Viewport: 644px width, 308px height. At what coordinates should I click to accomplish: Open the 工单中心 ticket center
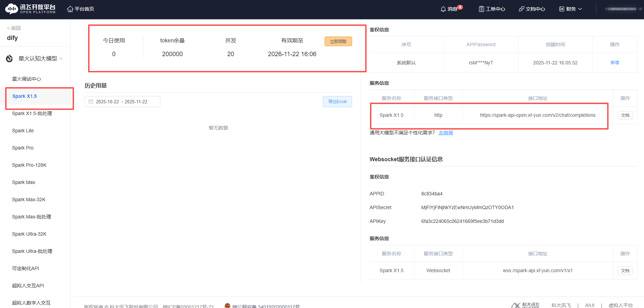(492, 9)
